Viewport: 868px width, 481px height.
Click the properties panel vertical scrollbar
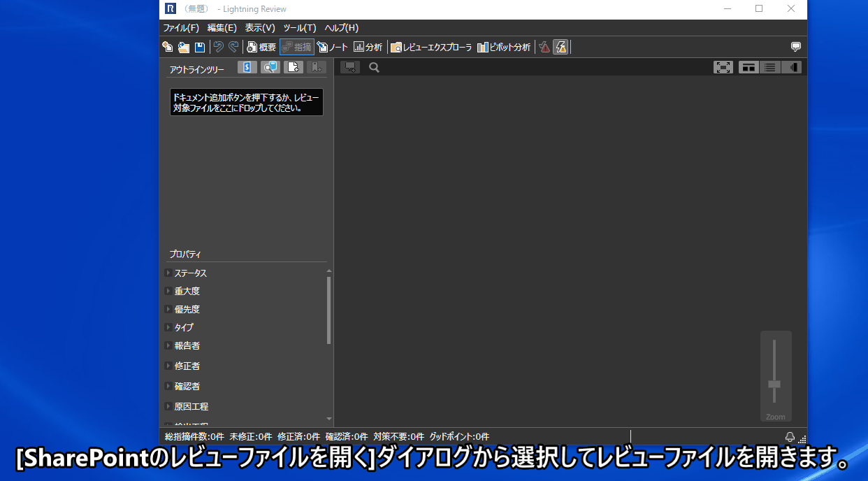[x=328, y=310]
